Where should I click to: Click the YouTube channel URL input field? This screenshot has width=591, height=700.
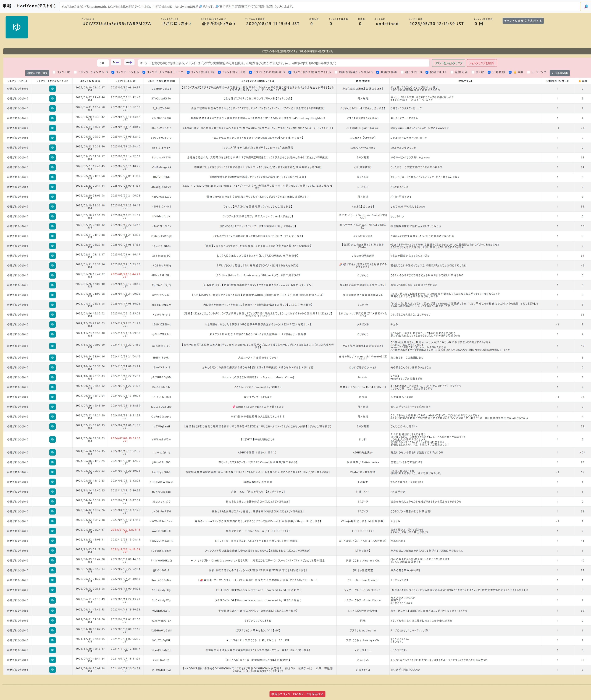tap(319, 6)
